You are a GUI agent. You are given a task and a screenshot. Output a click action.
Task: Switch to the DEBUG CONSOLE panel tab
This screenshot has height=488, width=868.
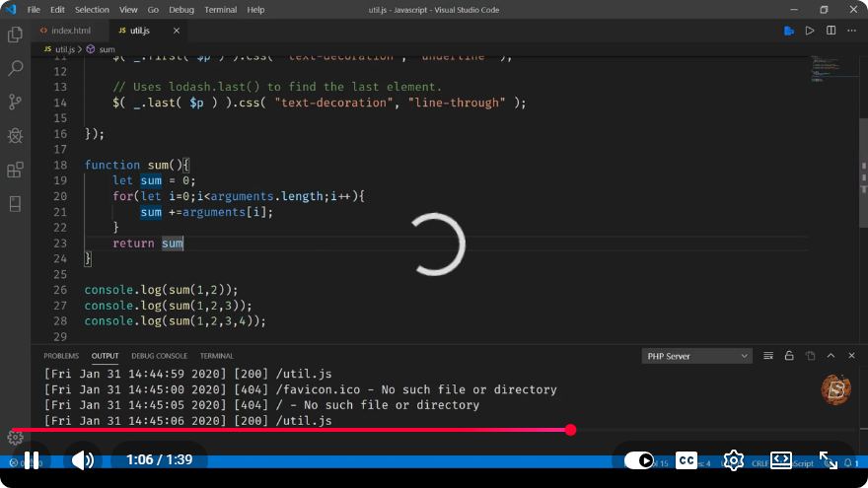point(160,356)
